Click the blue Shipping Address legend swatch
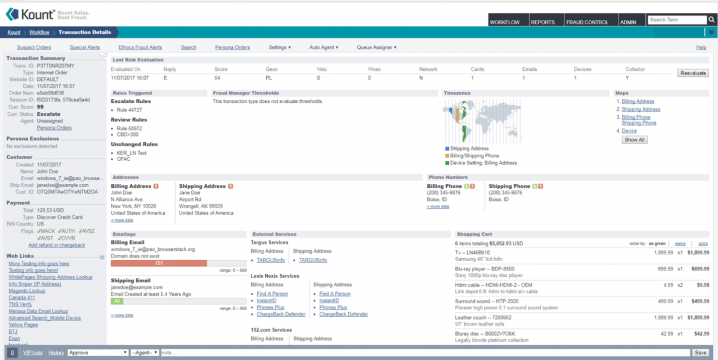718x360 pixels. pos(447,148)
